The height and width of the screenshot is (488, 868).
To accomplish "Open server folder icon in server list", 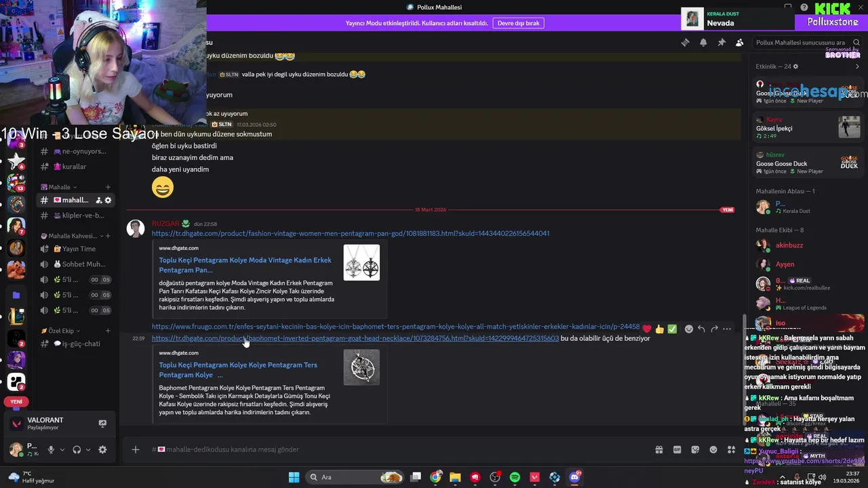I will (16, 296).
